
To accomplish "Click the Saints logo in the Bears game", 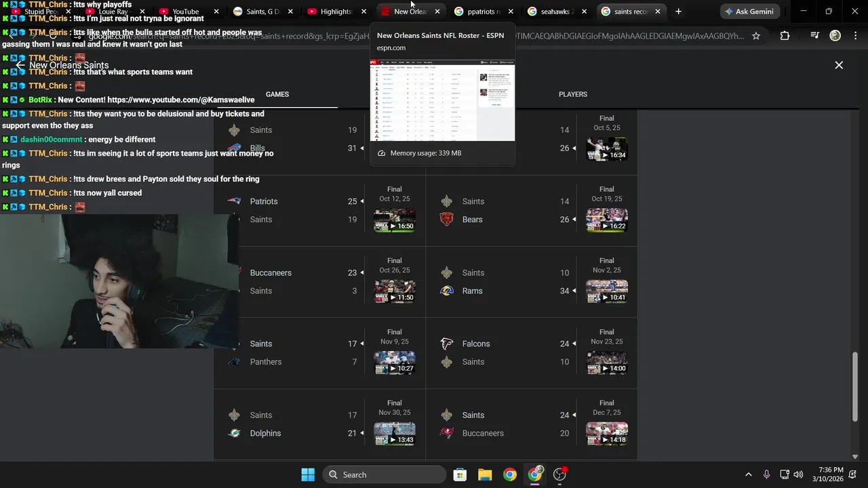I will point(446,201).
